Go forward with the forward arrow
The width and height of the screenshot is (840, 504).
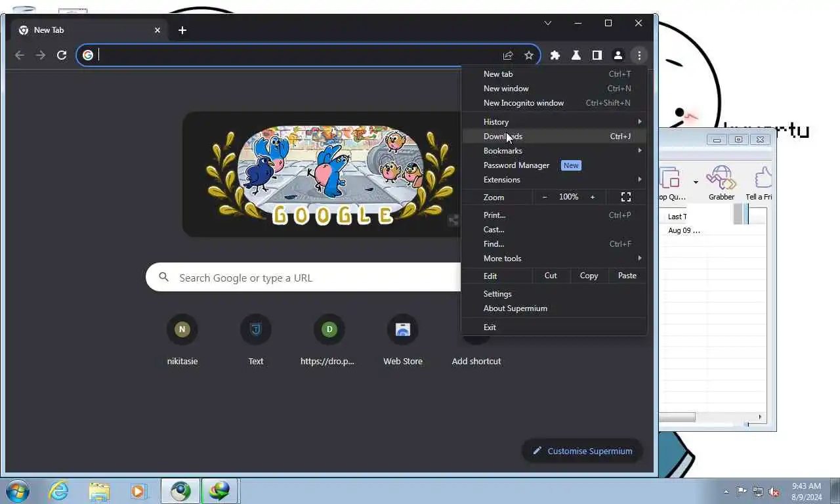tap(41, 55)
